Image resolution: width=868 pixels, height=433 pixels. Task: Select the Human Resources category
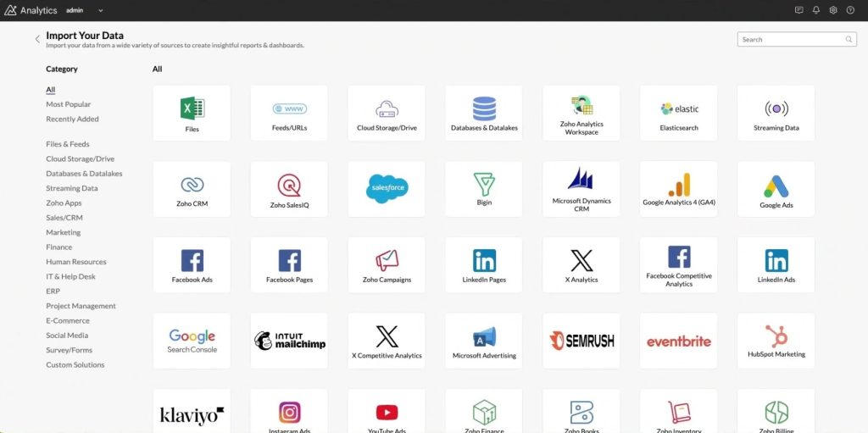(x=75, y=261)
